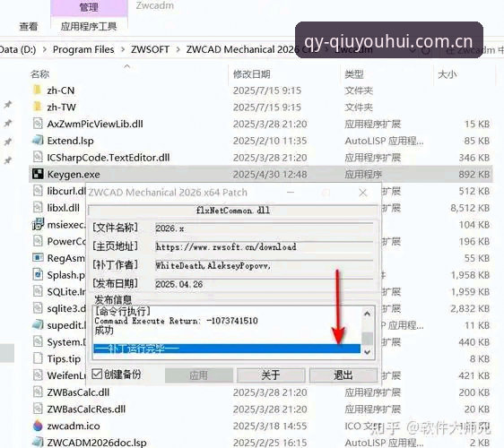Click the ZWBasCalcRes.dll file icon
Screen dimensions: 504x448
click(x=38, y=409)
